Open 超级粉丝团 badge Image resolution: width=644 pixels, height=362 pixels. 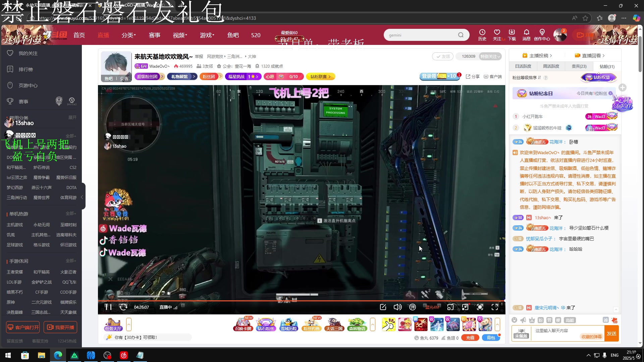(150, 76)
